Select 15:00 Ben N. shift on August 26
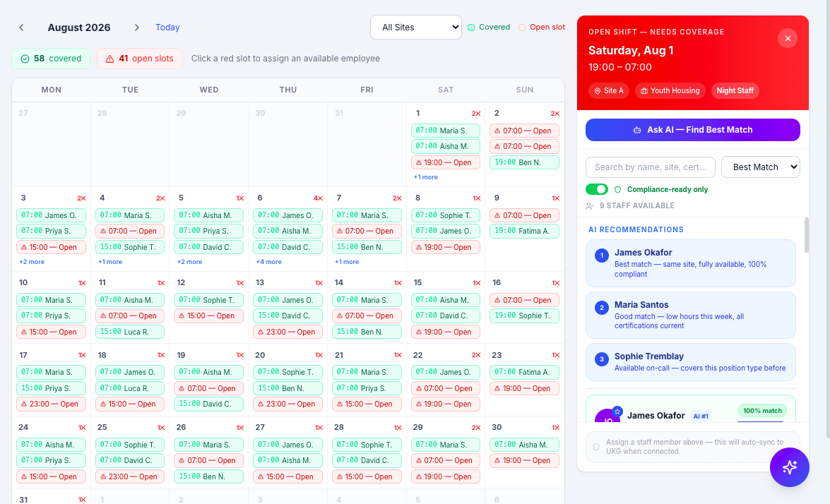The width and height of the screenshot is (830, 504). pyautogui.click(x=208, y=476)
